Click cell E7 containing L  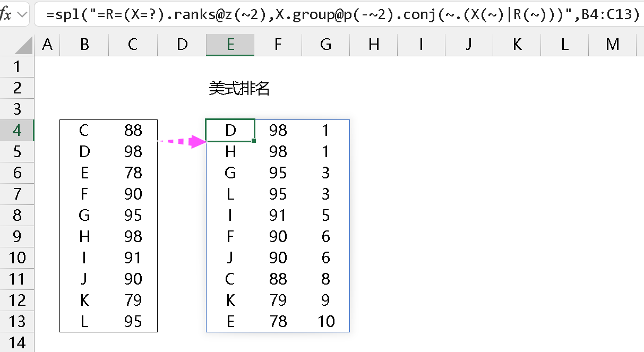pos(230,194)
